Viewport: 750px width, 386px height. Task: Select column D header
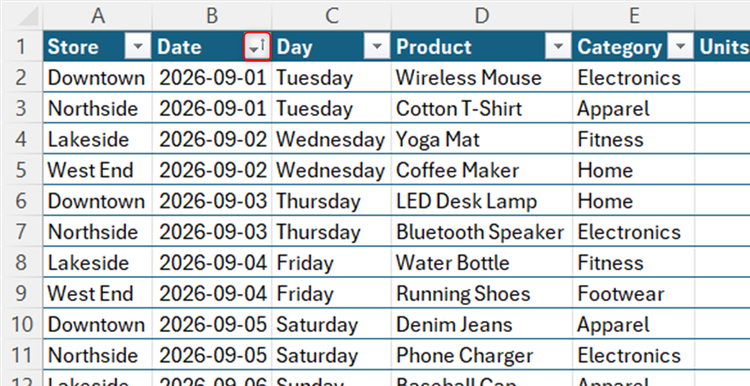click(482, 16)
